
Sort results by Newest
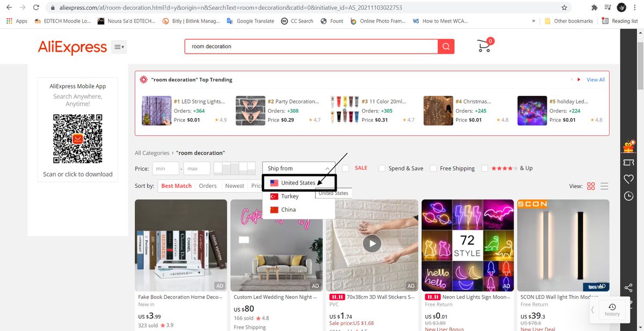click(x=235, y=186)
